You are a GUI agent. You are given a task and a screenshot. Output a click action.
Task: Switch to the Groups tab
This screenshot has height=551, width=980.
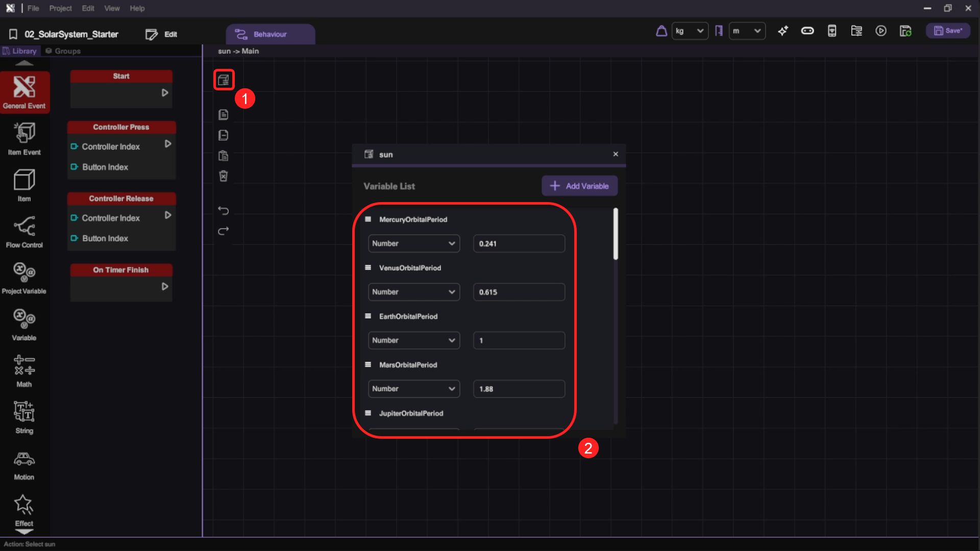click(63, 51)
